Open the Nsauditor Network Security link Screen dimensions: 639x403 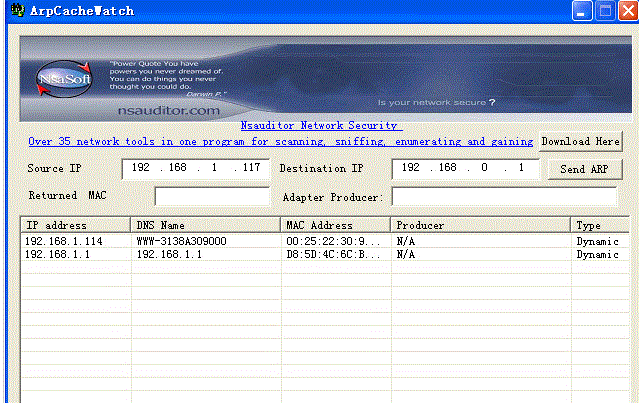(x=320, y=126)
